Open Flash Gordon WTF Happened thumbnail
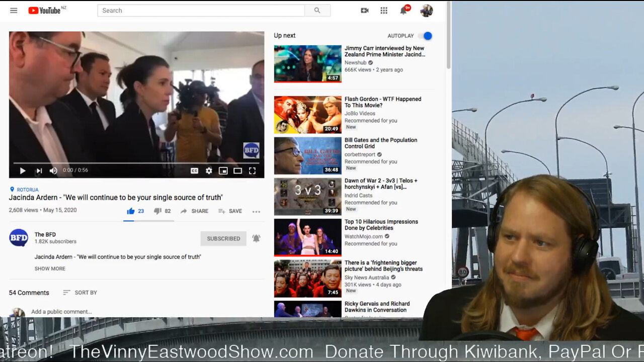Screen dimensions: 644x362 coord(307,115)
